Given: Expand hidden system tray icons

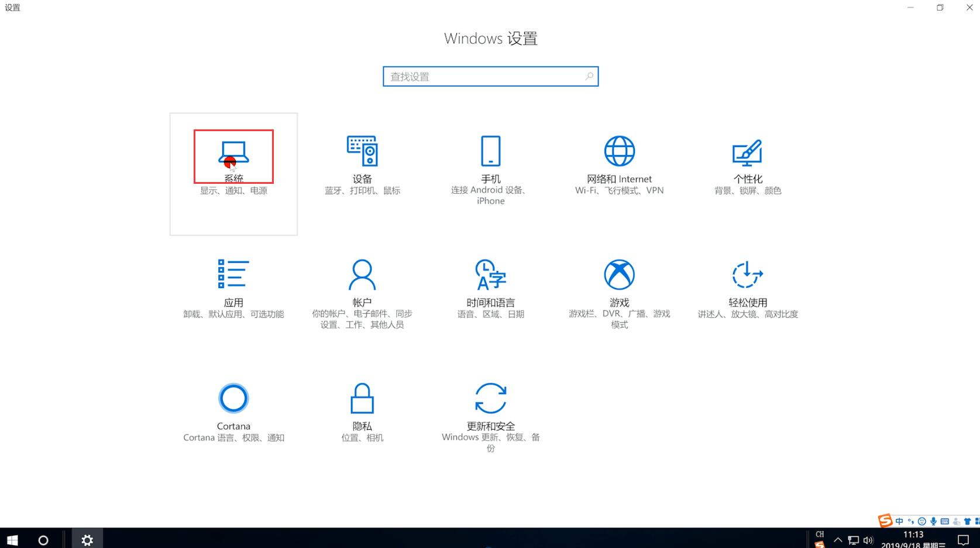Looking at the screenshot, I should tap(838, 540).
